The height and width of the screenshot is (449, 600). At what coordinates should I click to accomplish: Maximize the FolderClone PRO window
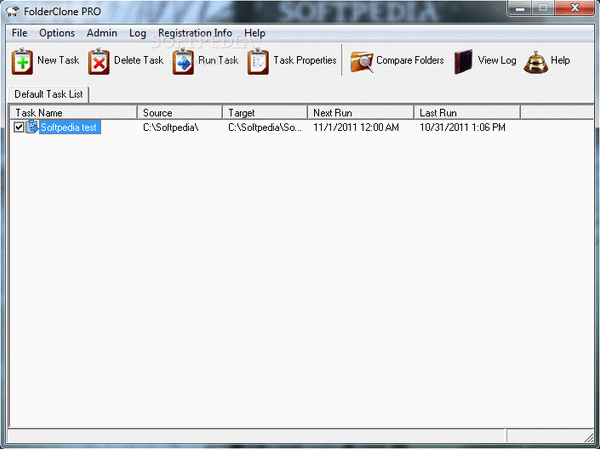click(543, 8)
